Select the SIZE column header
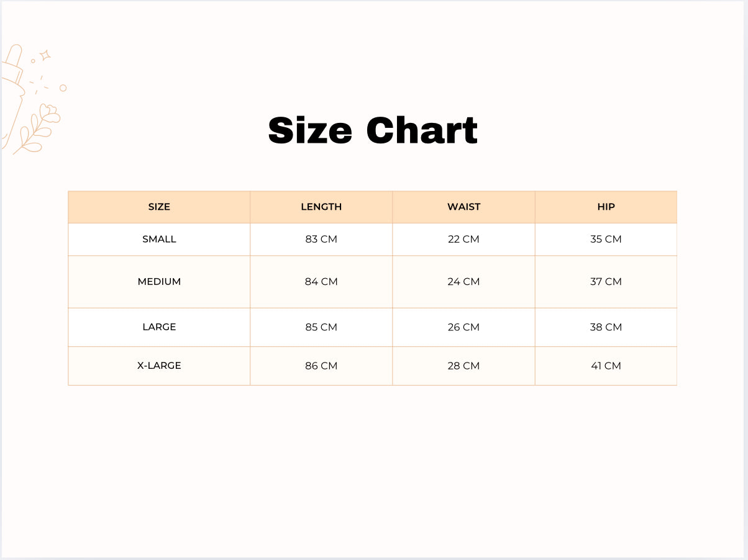 159,207
